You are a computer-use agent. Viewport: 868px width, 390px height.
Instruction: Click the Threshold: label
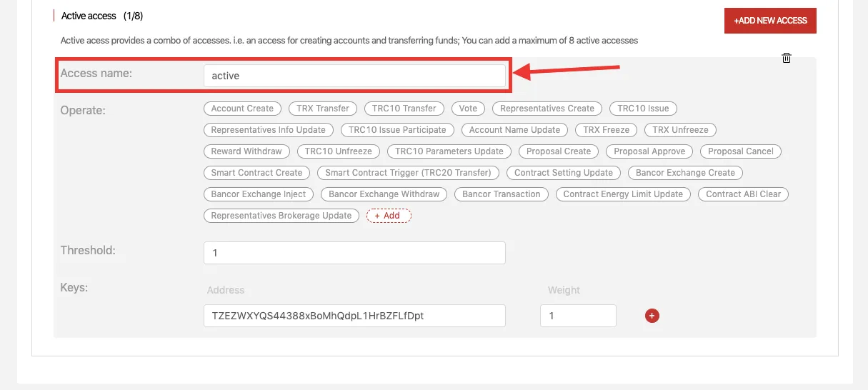click(88, 251)
